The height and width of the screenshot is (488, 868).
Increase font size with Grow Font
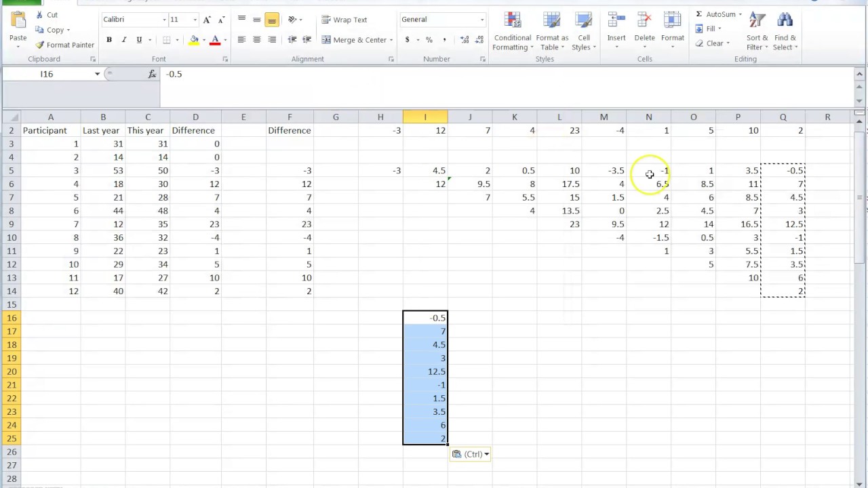tap(207, 20)
